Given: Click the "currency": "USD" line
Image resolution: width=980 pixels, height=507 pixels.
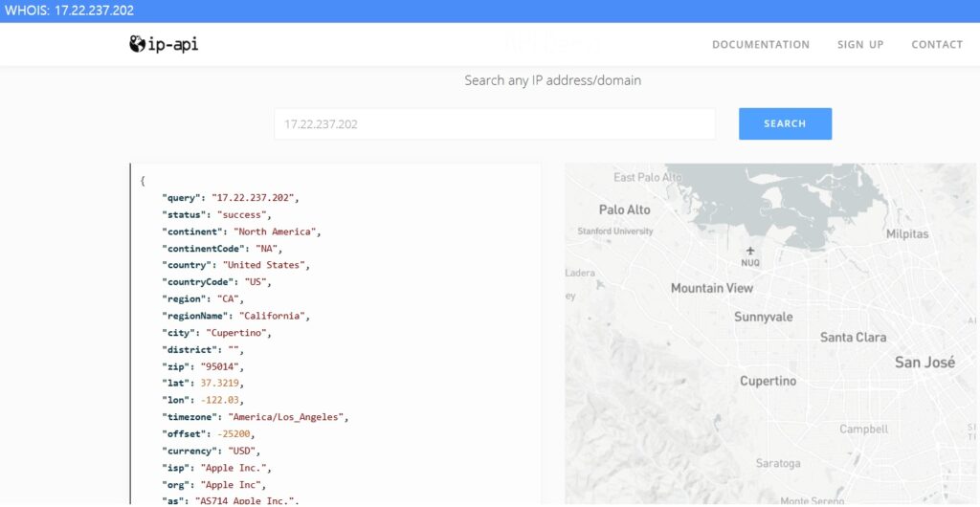Looking at the screenshot, I should [212, 451].
